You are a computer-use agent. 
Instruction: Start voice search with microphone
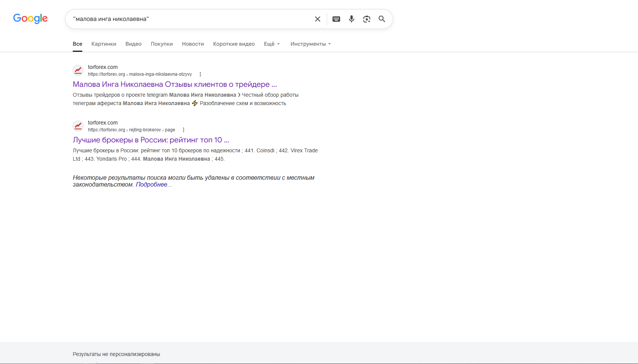pos(352,19)
